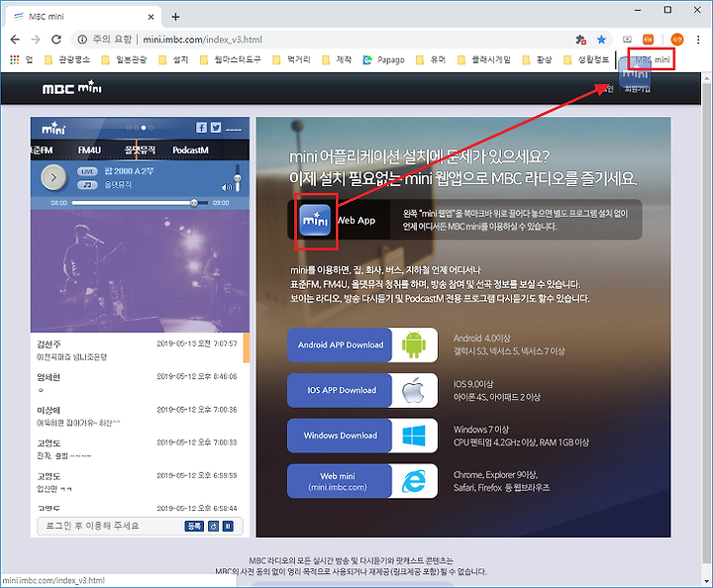The image size is (713, 588).
Task: Click the forward navigation arrow
Action: point(36,40)
